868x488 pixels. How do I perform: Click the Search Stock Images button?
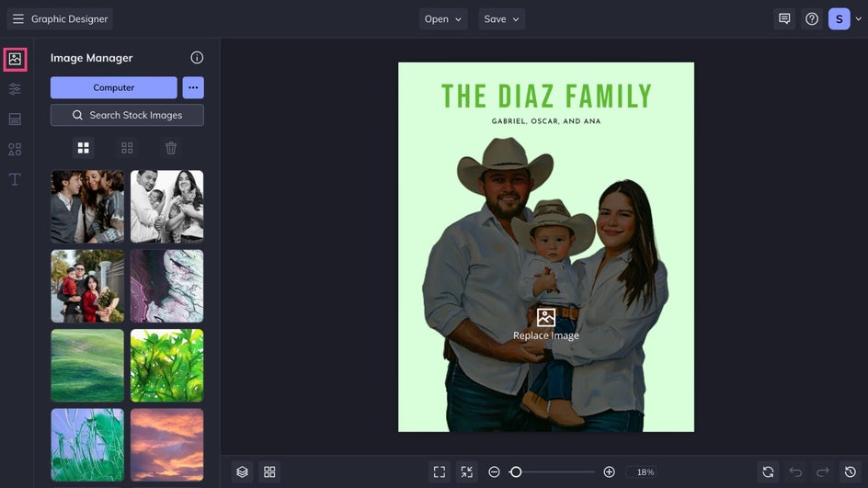[127, 115]
